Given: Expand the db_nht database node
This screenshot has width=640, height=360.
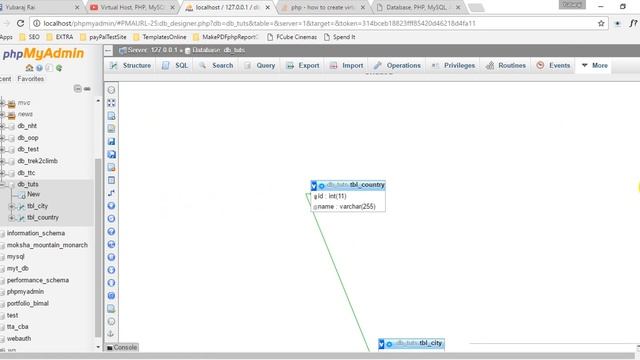Looking at the screenshot, I should point(2,126).
